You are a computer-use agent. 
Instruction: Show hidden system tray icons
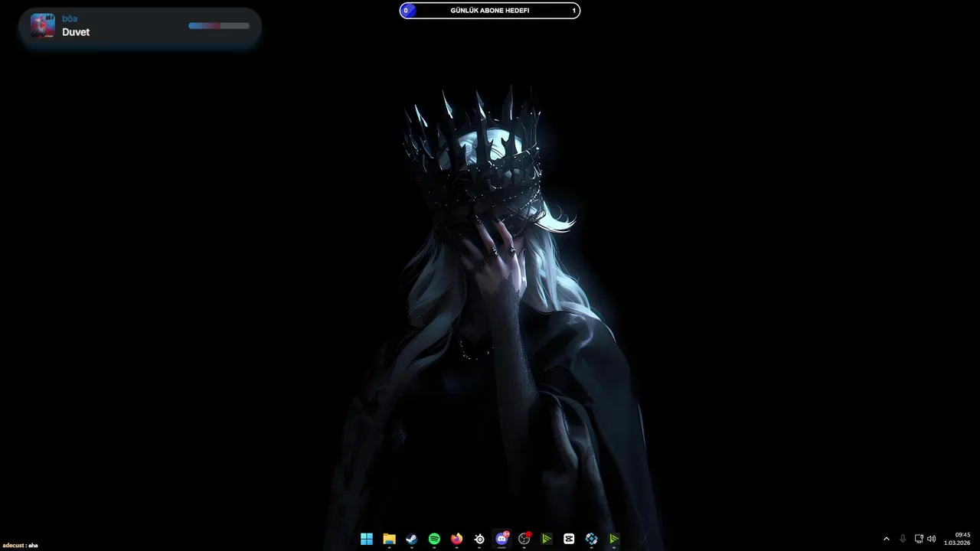[887, 539]
